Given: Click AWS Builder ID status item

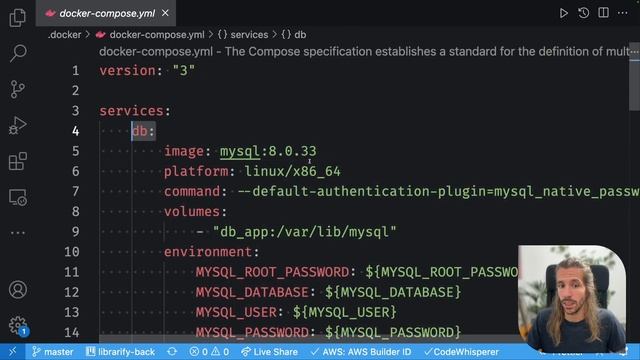Looking at the screenshot, I should click(x=361, y=351).
